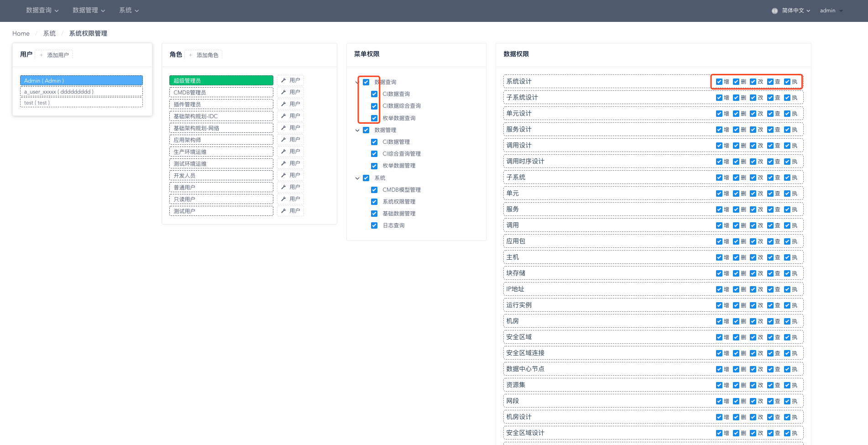Click wrench icon for 测试环境运维 role
The height and width of the screenshot is (445, 868).
[283, 163]
